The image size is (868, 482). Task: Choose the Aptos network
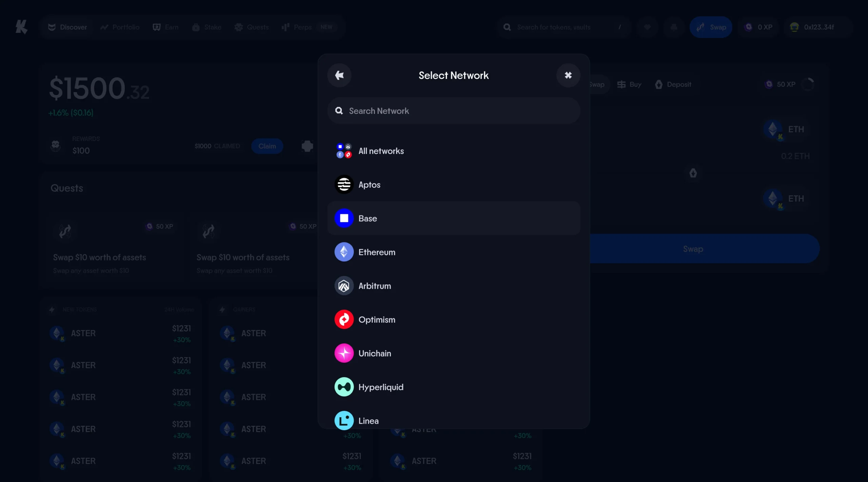(454, 185)
